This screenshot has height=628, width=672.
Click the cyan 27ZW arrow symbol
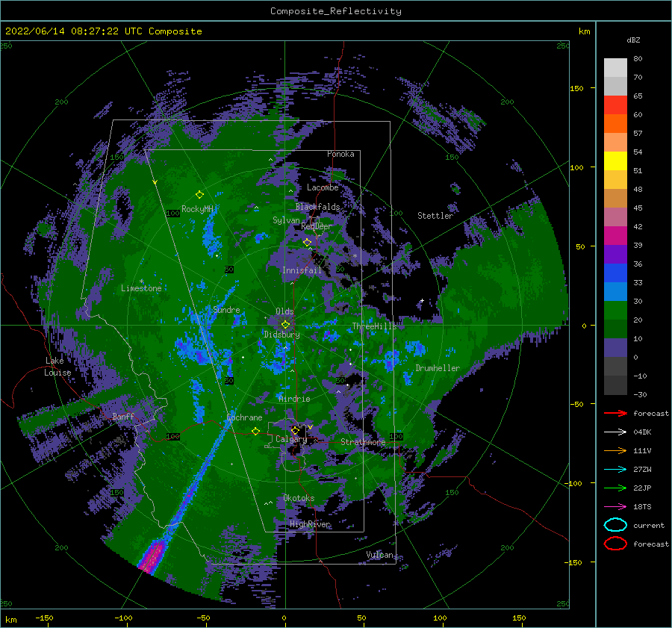click(x=615, y=469)
